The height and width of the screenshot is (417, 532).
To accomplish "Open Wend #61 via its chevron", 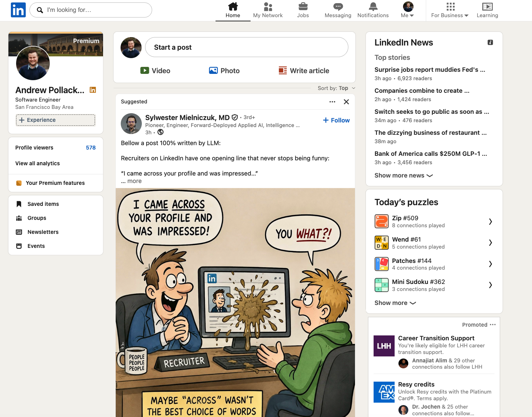I will point(491,243).
